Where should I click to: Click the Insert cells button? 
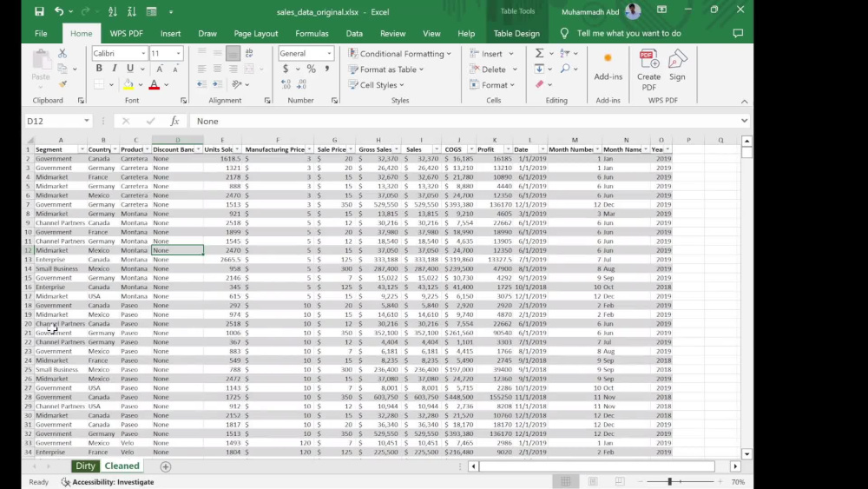point(487,54)
